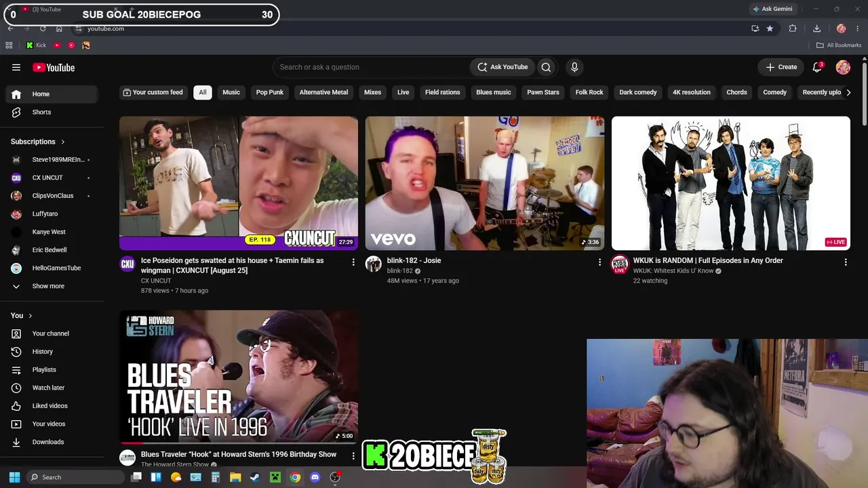Play the WKUK is RANDOM live thumbnail
868x488 pixels.
(731, 183)
